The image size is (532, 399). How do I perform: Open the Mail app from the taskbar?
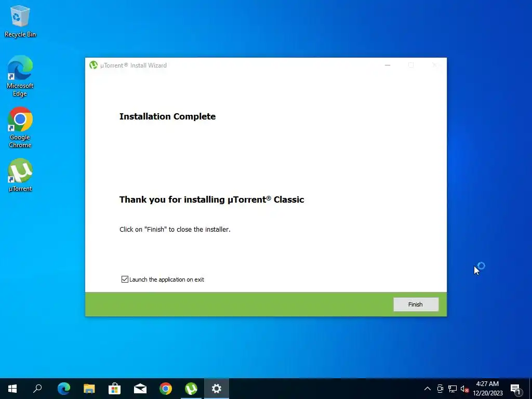point(140,389)
